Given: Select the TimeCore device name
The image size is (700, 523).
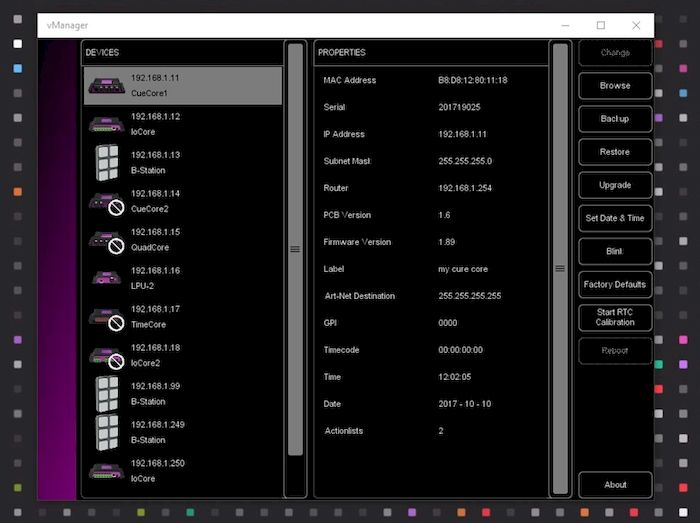Looking at the screenshot, I should tap(148, 324).
